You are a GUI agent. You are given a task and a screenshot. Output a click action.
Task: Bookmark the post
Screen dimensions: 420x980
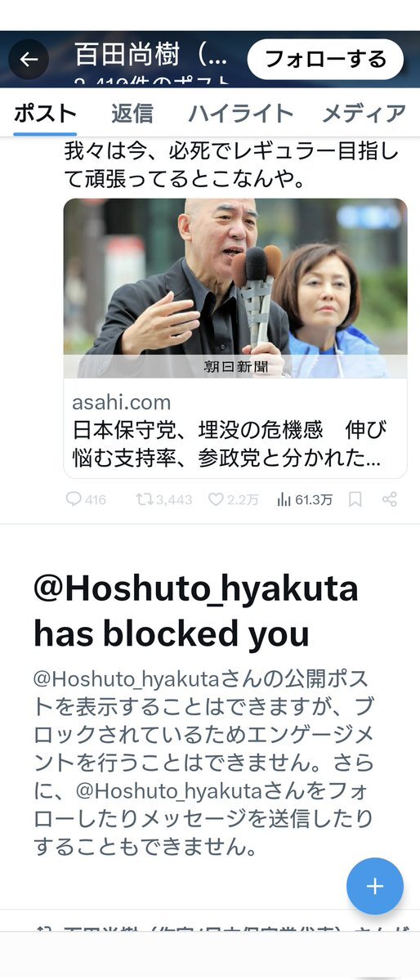(355, 499)
